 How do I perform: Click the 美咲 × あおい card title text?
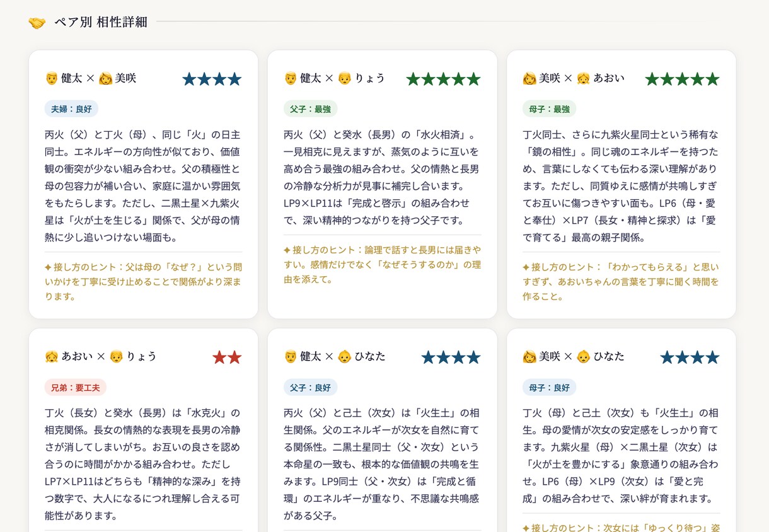574,78
